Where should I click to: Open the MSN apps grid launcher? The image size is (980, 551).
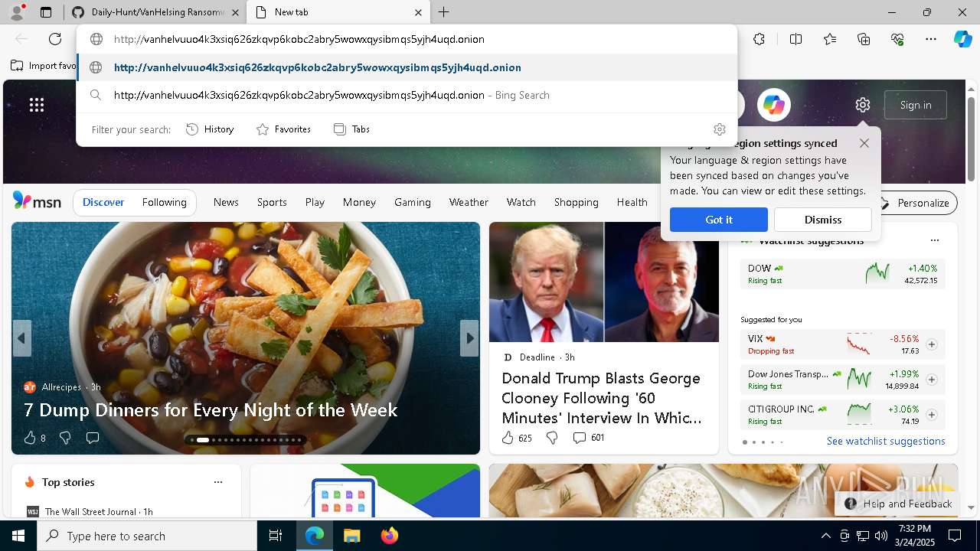coord(37,105)
